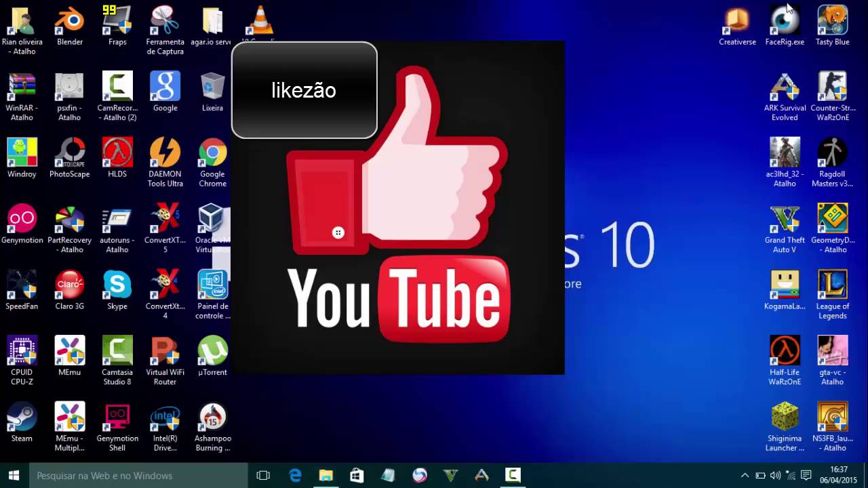Screen dimensions: 868x488
Task: Open the KogamaLauncher shortcut
Action: pyautogui.click(x=785, y=290)
